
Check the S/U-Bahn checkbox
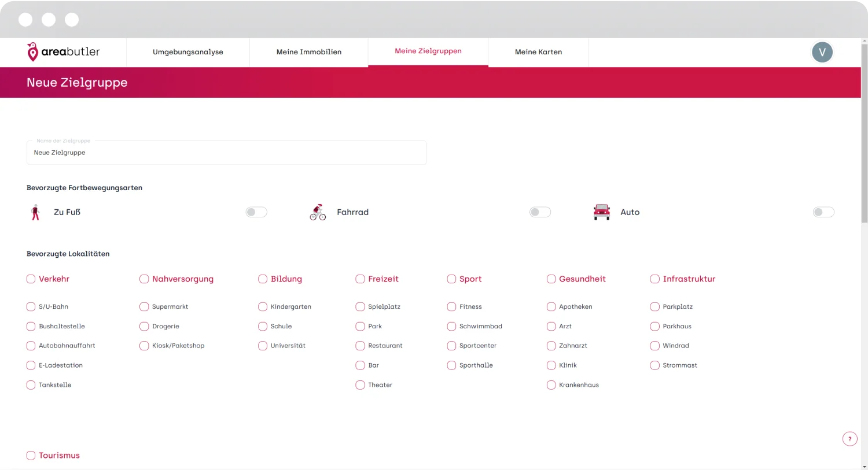pyautogui.click(x=31, y=306)
